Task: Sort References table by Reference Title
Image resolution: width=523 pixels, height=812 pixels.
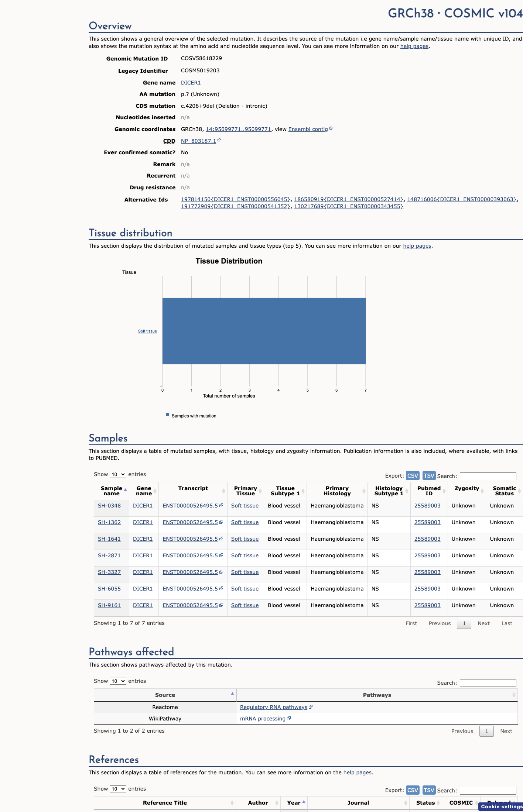Action: pos(165,803)
